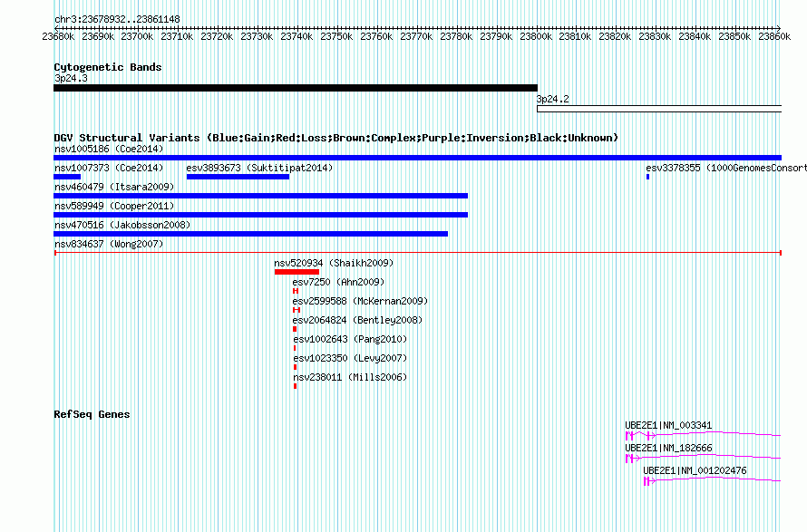The height and width of the screenshot is (532, 807).
Task: Open variant esv3893673 (Suktitipat2014) label
Action: [259, 169]
